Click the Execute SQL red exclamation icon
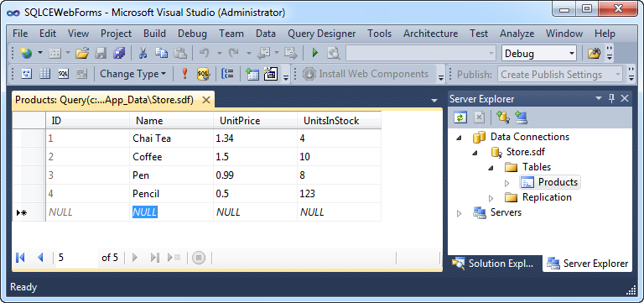The image size is (644, 303). [184, 74]
